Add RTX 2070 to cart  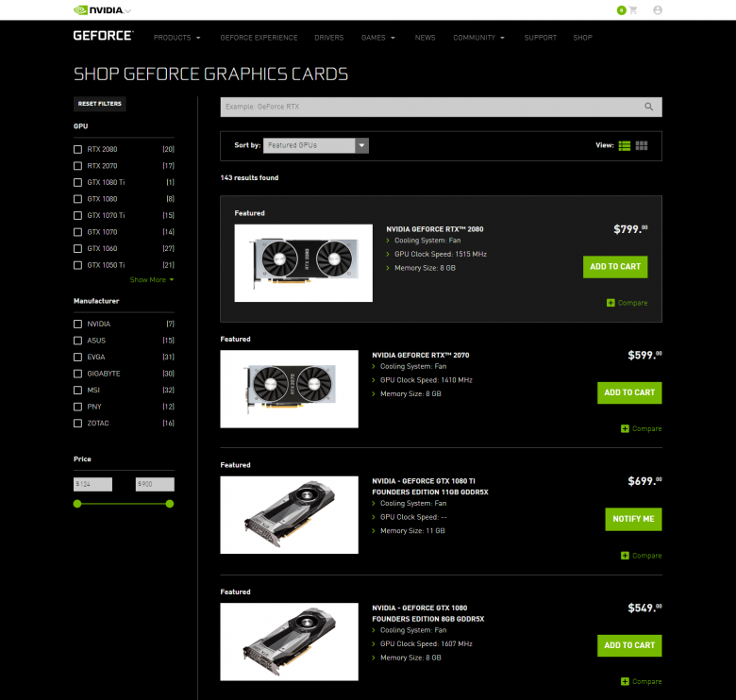(x=629, y=392)
